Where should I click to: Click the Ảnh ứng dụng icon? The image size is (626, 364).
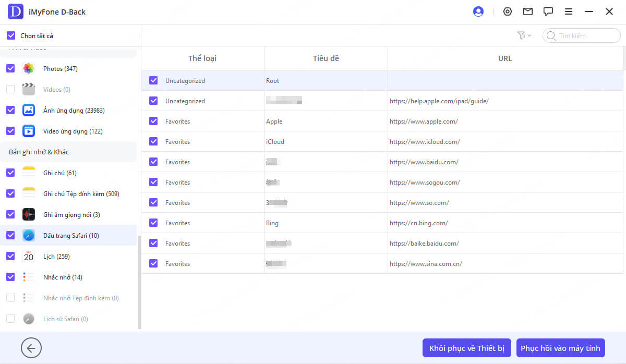pyautogui.click(x=29, y=110)
